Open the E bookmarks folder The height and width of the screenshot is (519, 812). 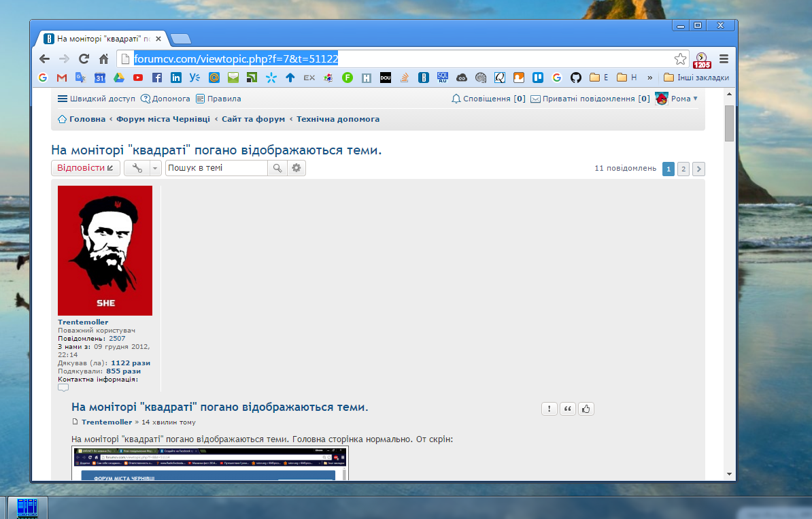click(x=598, y=78)
